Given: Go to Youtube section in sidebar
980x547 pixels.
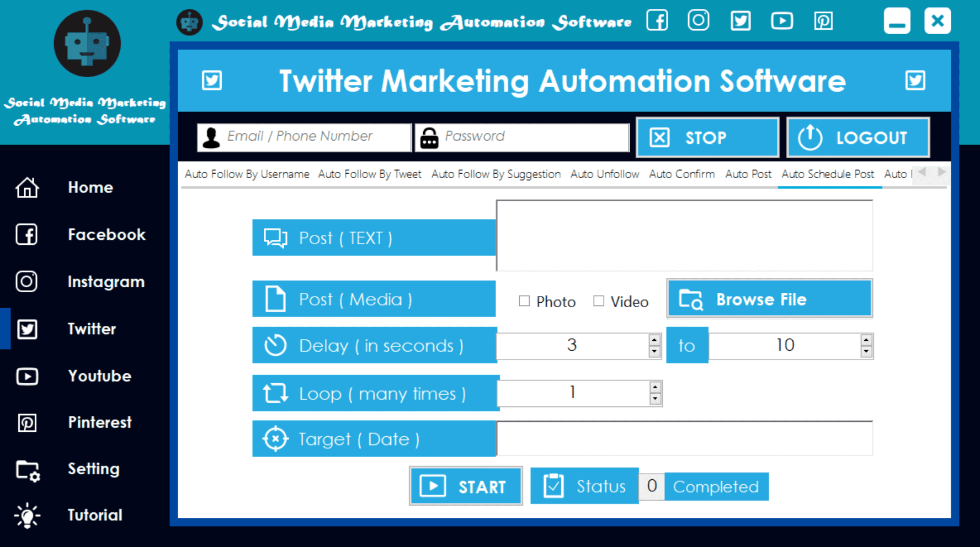Looking at the screenshot, I should point(99,376).
